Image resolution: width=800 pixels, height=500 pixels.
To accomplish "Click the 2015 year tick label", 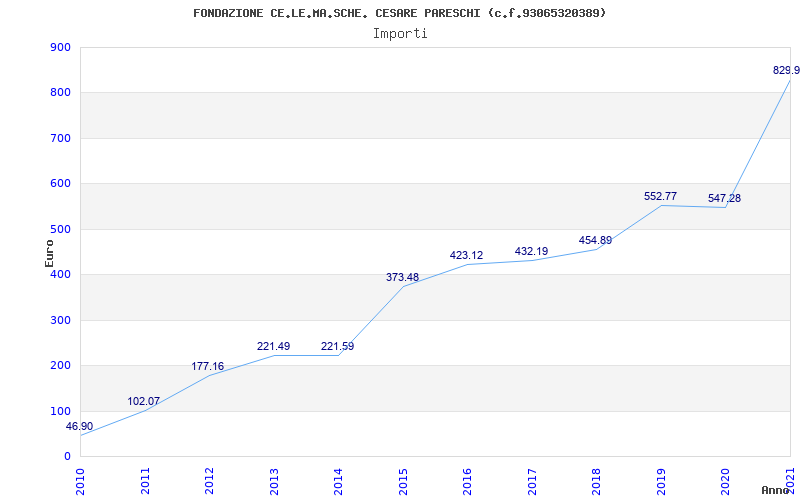I will tap(404, 482).
